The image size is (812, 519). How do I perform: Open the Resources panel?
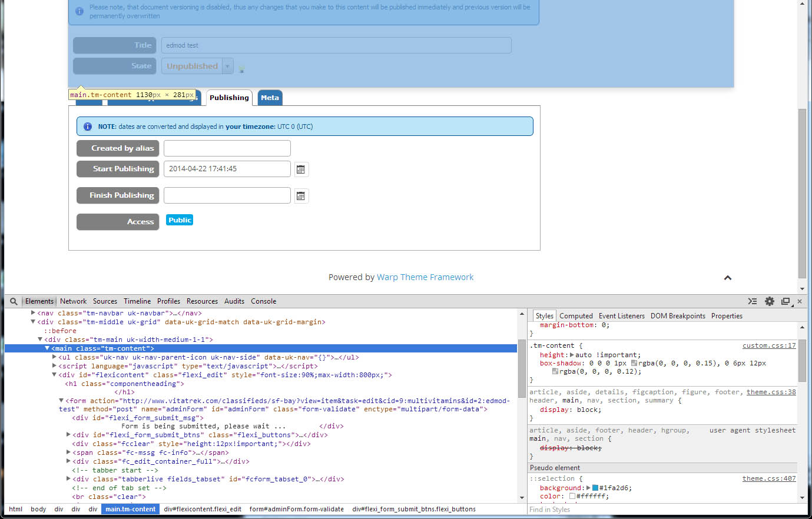202,301
